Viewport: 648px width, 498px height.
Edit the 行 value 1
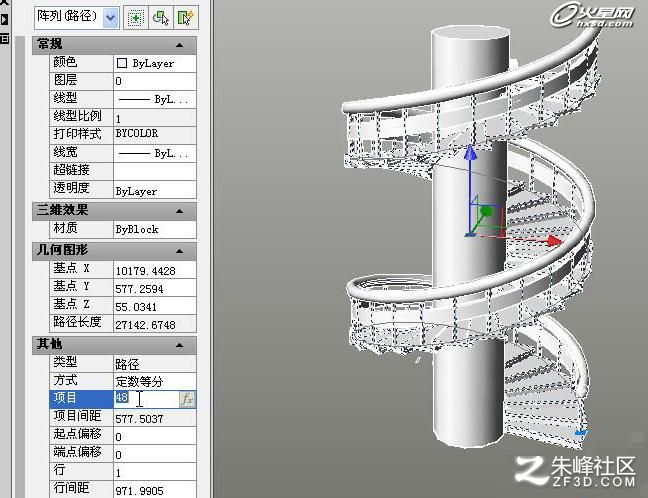coord(155,472)
